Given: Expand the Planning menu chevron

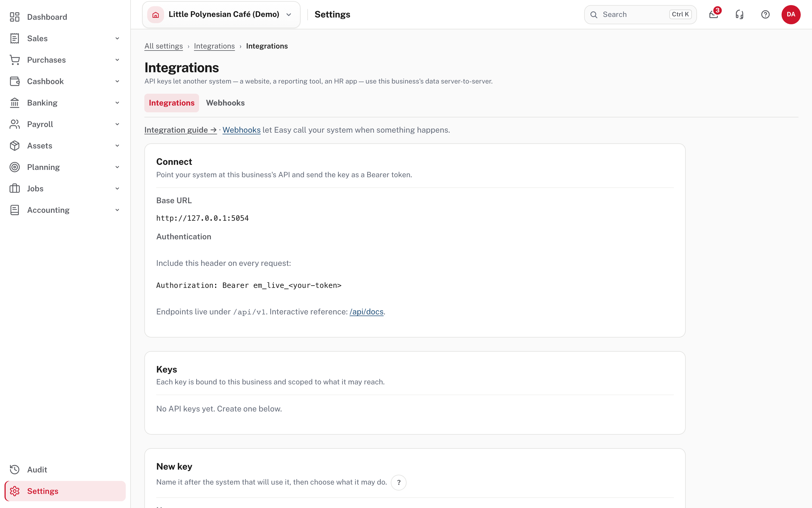Looking at the screenshot, I should pyautogui.click(x=117, y=167).
